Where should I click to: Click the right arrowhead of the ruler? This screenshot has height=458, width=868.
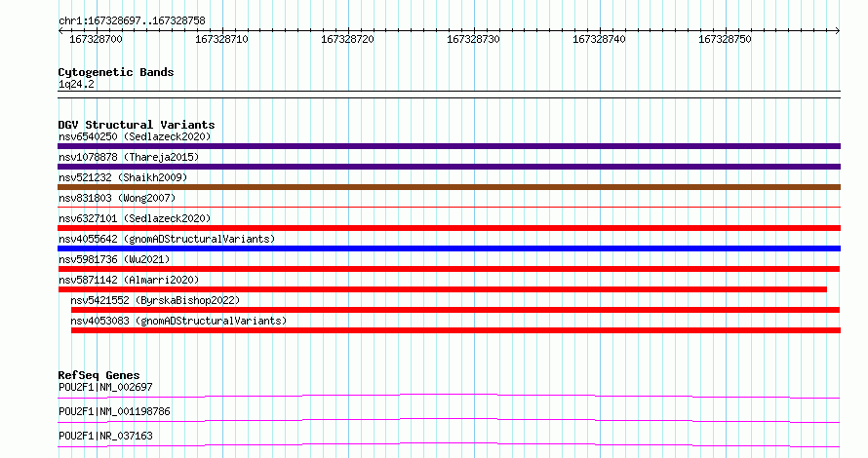(838, 31)
